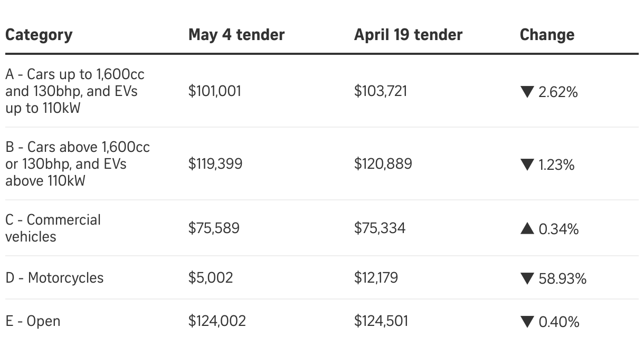
Task: Select the Category A cars description cell
Action: coord(75,91)
